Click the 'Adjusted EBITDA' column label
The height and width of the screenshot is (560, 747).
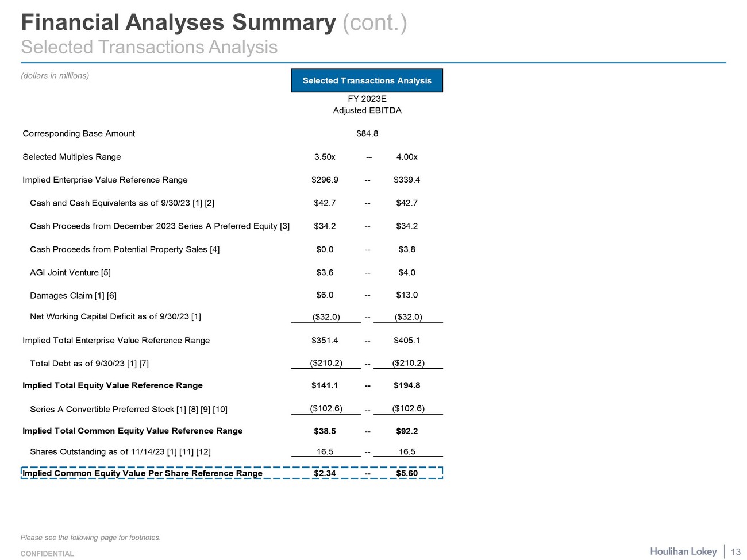click(x=367, y=110)
